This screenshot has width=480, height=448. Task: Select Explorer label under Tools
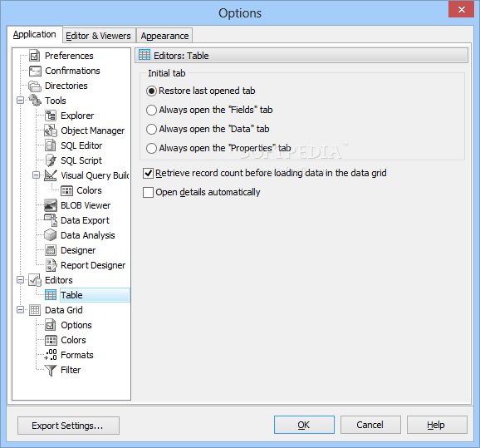point(77,116)
